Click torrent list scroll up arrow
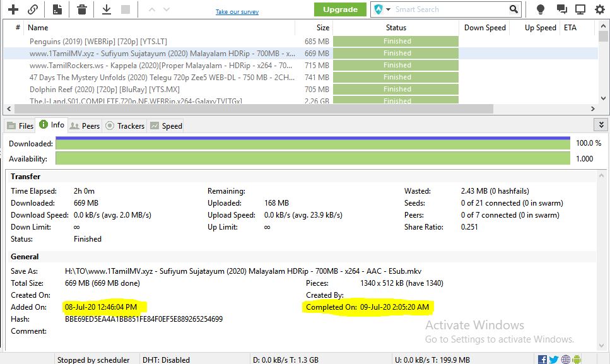This screenshot has width=610, height=364. click(603, 26)
